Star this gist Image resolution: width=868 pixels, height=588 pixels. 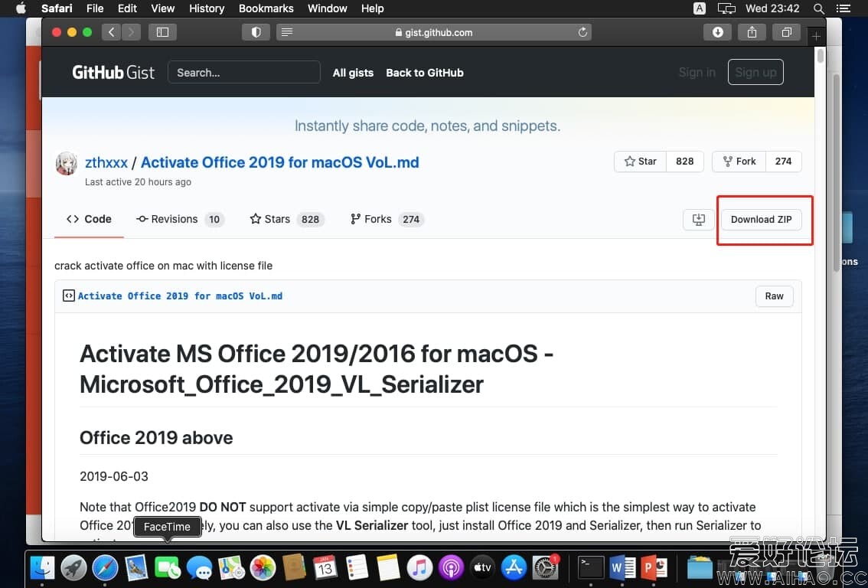641,162
